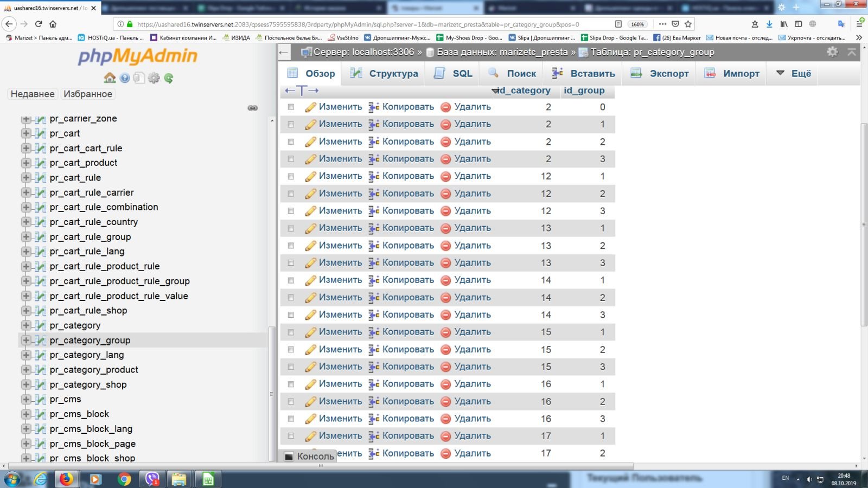
Task: Switch to the Структура tab
Action: [x=384, y=74]
